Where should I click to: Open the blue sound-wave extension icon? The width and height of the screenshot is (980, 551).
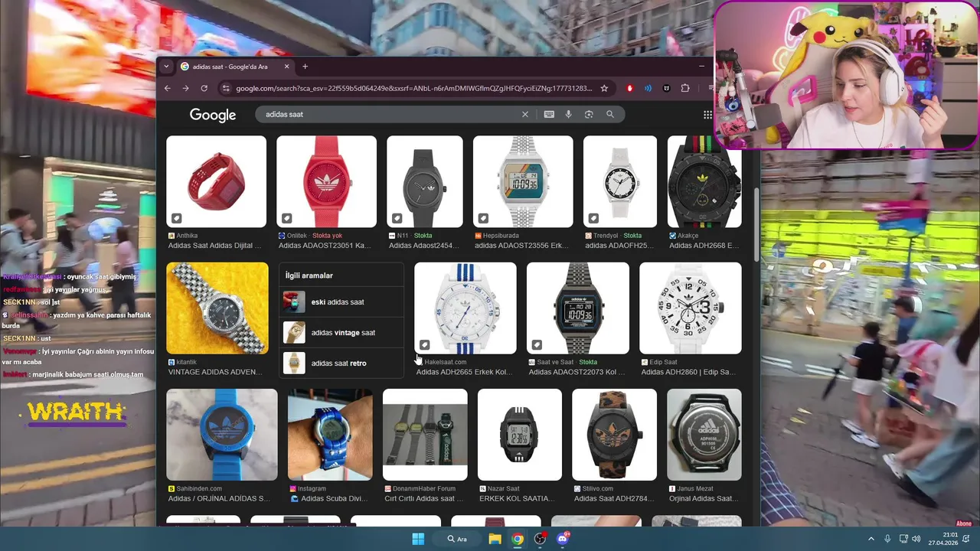click(648, 89)
